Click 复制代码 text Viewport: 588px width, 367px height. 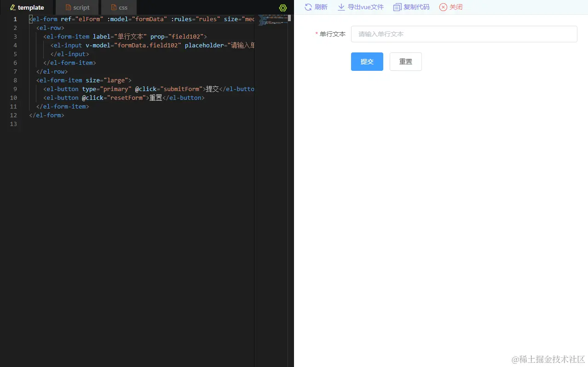tap(416, 7)
